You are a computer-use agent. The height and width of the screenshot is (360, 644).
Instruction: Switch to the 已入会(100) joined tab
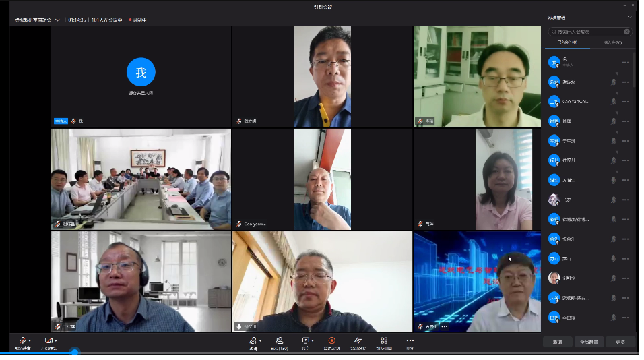click(567, 42)
